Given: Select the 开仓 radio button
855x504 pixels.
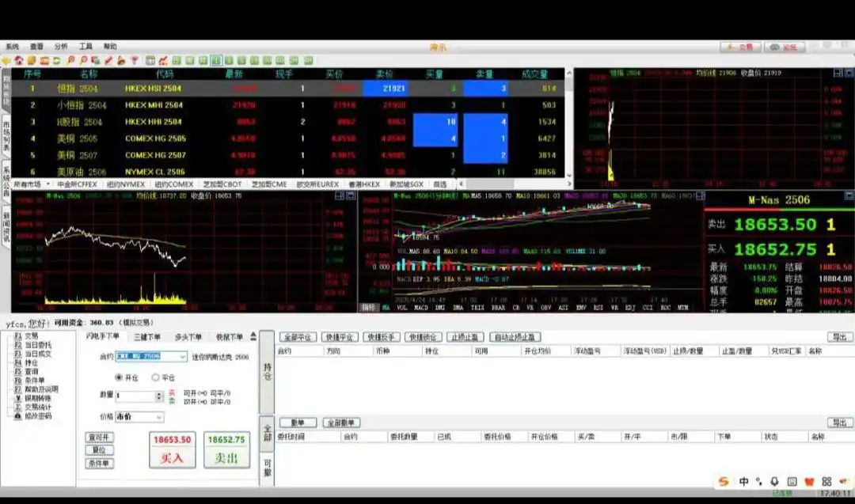Looking at the screenshot, I should pyautogui.click(x=120, y=377).
